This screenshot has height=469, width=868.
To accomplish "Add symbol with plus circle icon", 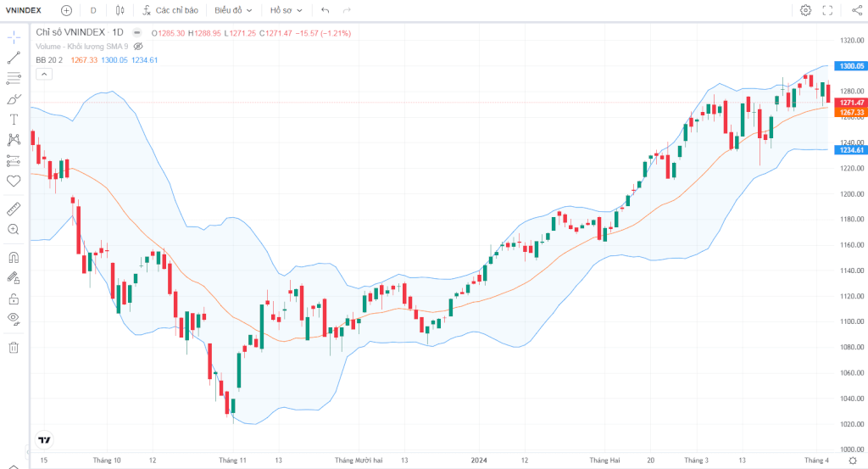I will click(66, 10).
